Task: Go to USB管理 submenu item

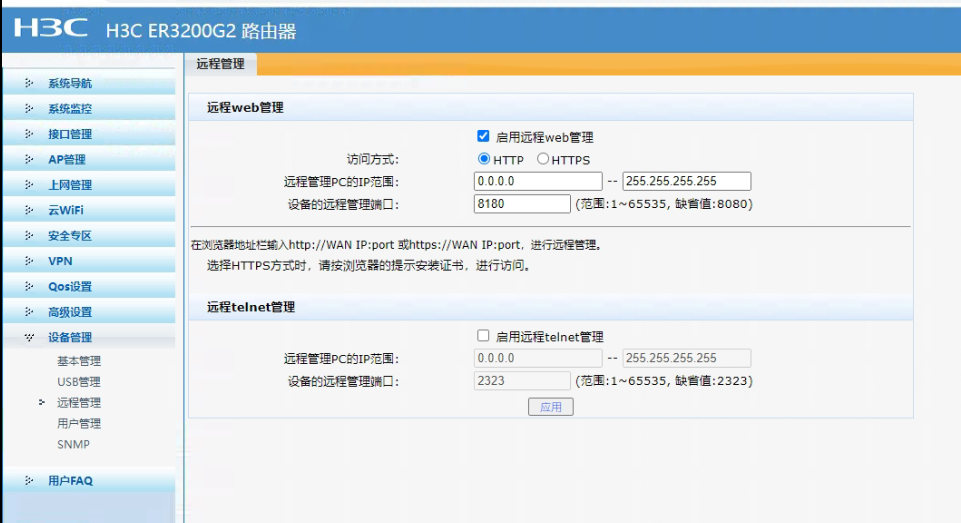Action: (78, 382)
